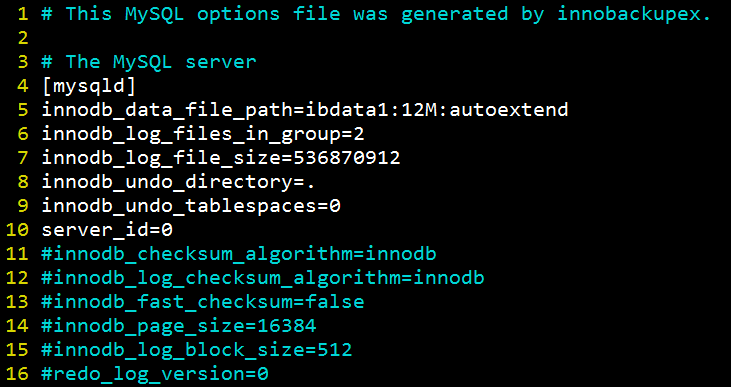Place cursor on innodb_undo_directory line
Viewport: 731px width, 387px height.
point(179,182)
